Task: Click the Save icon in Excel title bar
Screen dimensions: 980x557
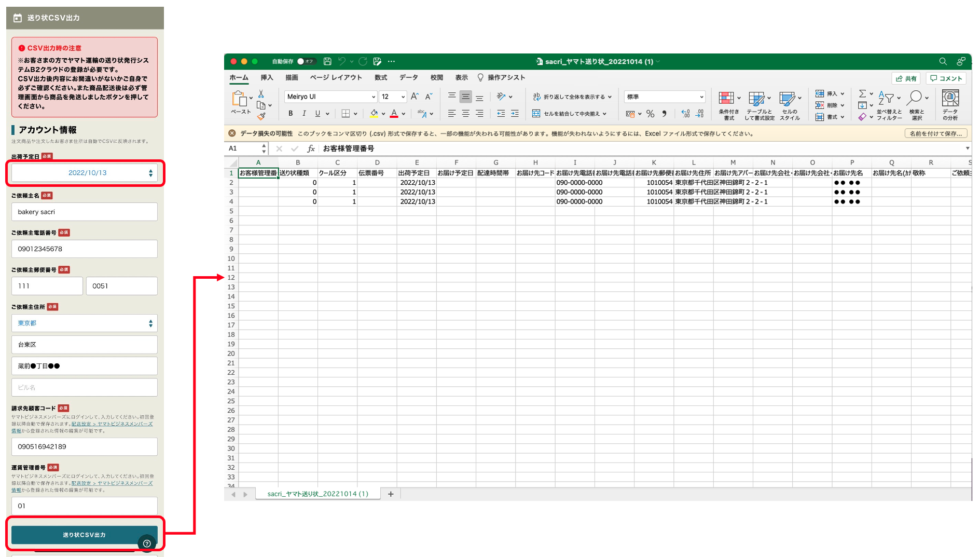Action: point(327,61)
